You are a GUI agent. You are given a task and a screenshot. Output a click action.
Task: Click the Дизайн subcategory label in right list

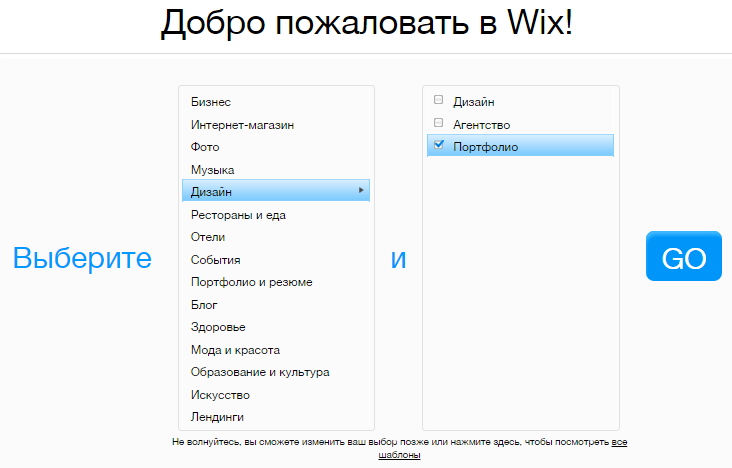(x=474, y=102)
